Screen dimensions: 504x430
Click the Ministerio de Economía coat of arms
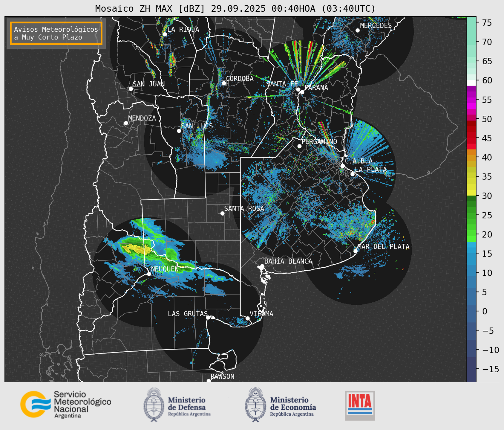[255, 405]
